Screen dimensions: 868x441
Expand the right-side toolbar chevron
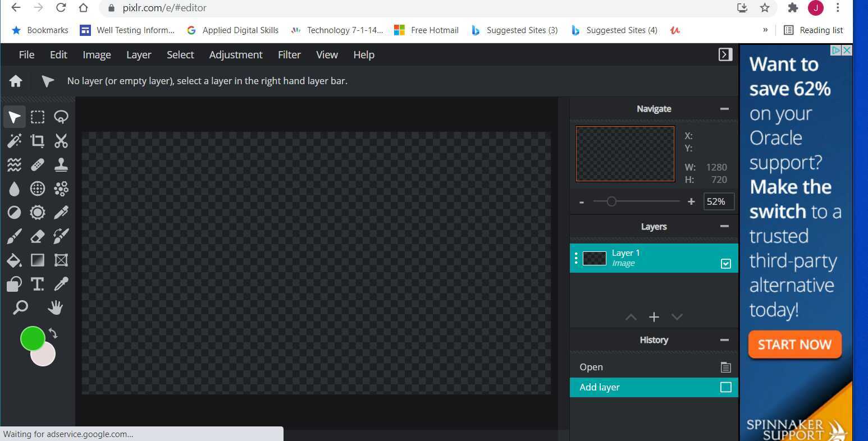(725, 54)
